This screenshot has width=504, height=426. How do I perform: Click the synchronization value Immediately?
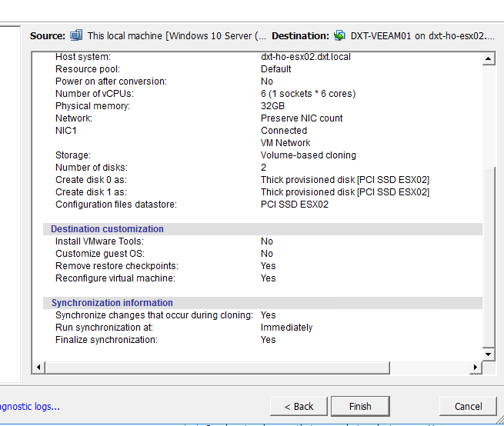click(286, 328)
